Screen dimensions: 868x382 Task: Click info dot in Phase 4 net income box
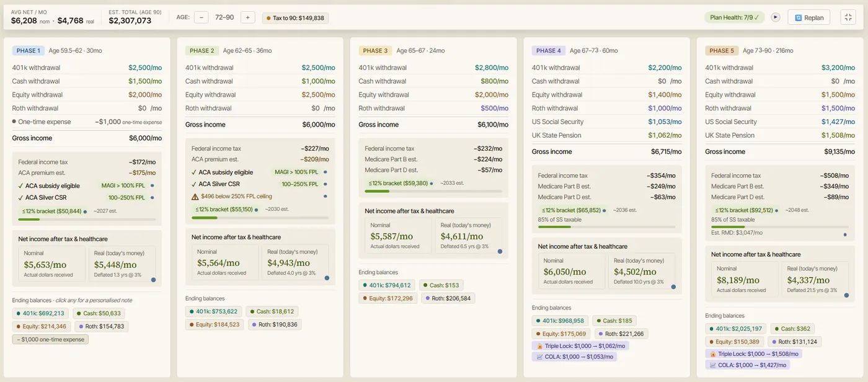673,286
